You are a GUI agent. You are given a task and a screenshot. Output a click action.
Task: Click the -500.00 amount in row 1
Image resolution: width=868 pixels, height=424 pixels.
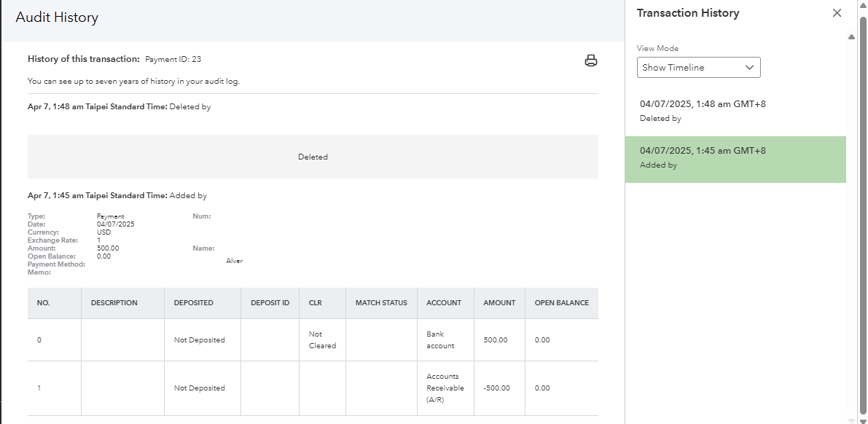(x=496, y=388)
